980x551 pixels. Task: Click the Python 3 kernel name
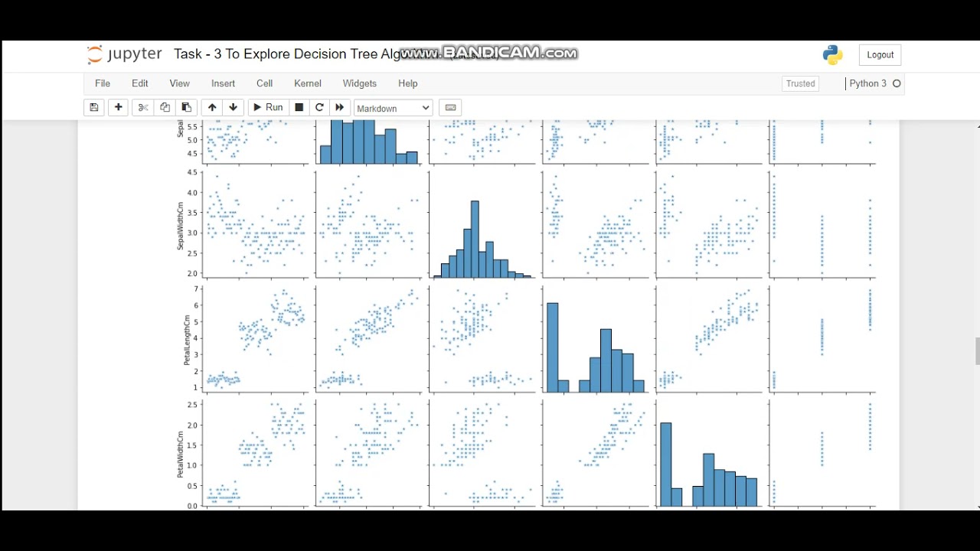[x=868, y=83]
